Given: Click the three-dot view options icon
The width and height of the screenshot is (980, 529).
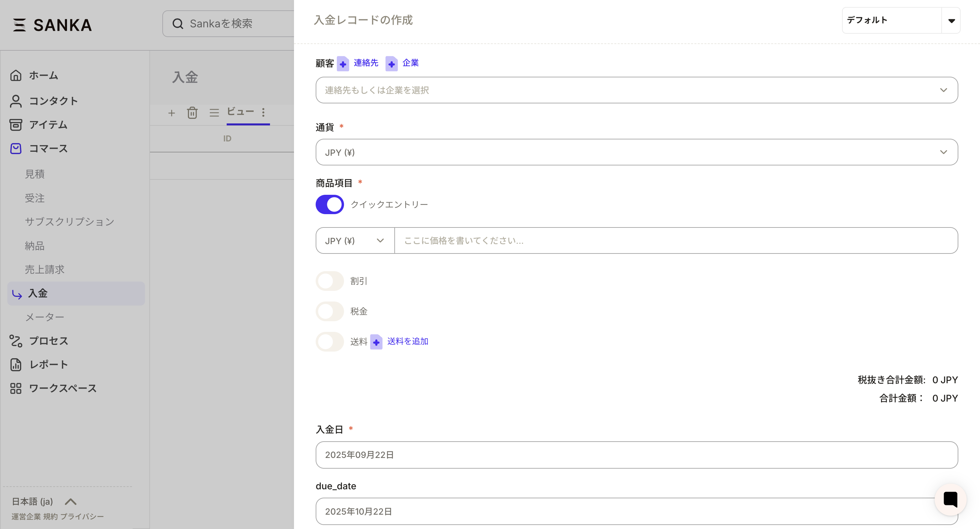Looking at the screenshot, I should (263, 112).
